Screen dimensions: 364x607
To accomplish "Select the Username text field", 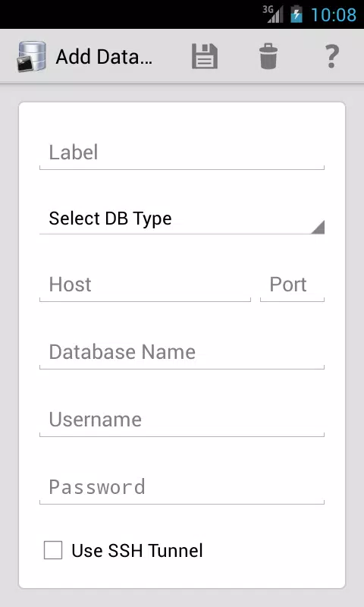I will point(182,420).
